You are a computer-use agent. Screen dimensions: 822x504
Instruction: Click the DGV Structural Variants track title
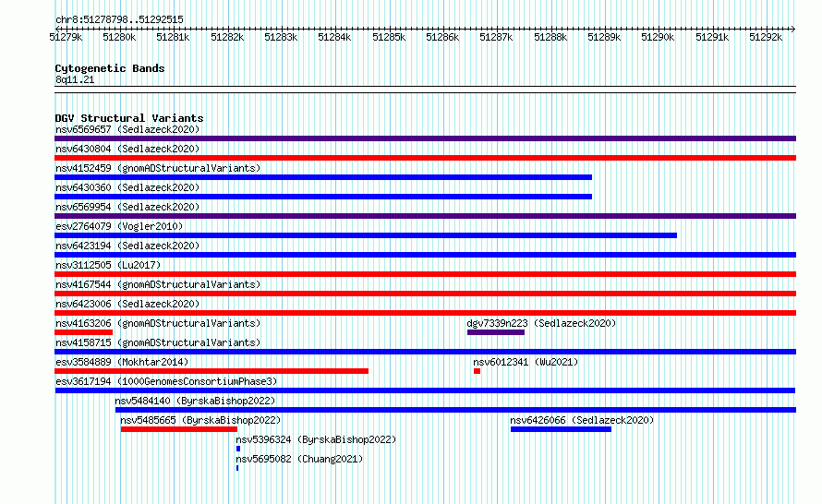point(129,118)
